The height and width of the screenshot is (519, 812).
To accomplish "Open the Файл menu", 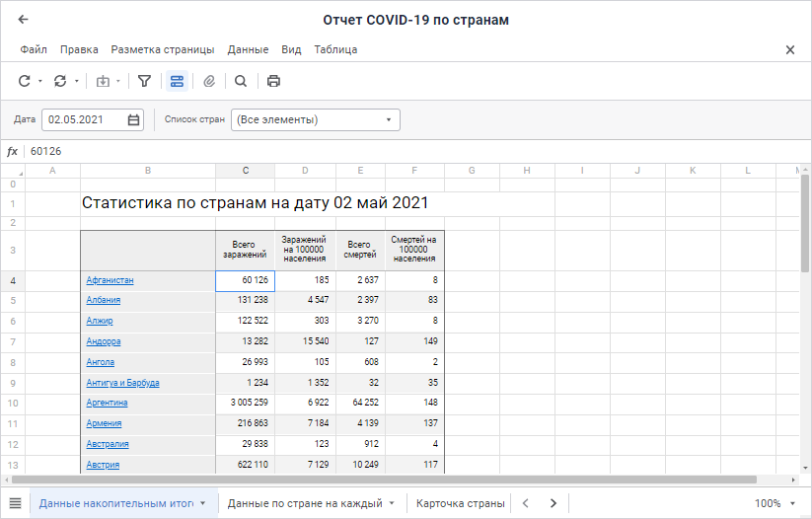I will [x=34, y=49].
